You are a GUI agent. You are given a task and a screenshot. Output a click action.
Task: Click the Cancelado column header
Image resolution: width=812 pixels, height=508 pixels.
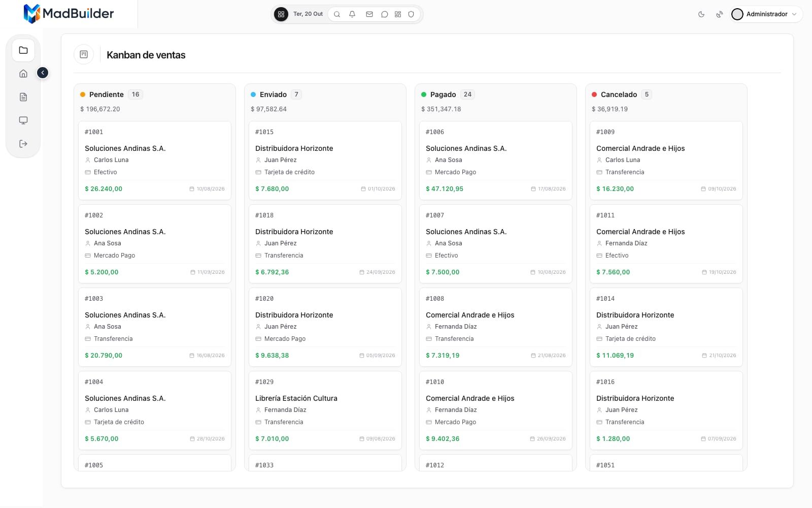[619, 94]
